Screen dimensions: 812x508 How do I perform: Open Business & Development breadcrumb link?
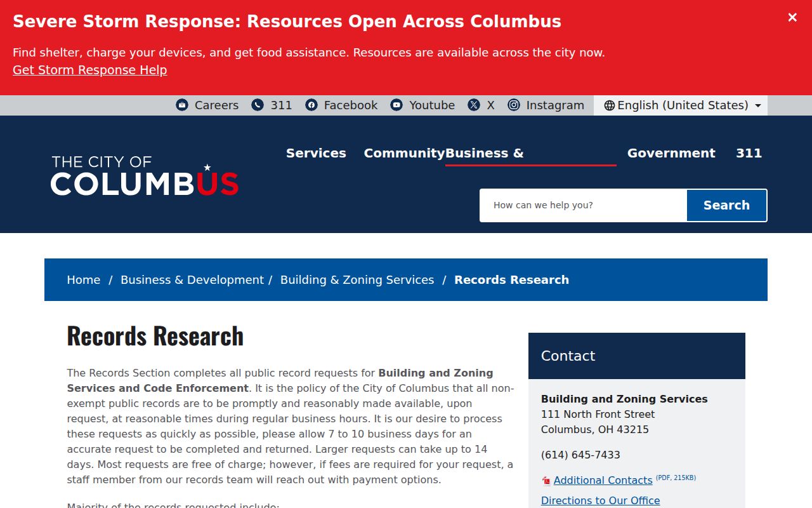[192, 280]
